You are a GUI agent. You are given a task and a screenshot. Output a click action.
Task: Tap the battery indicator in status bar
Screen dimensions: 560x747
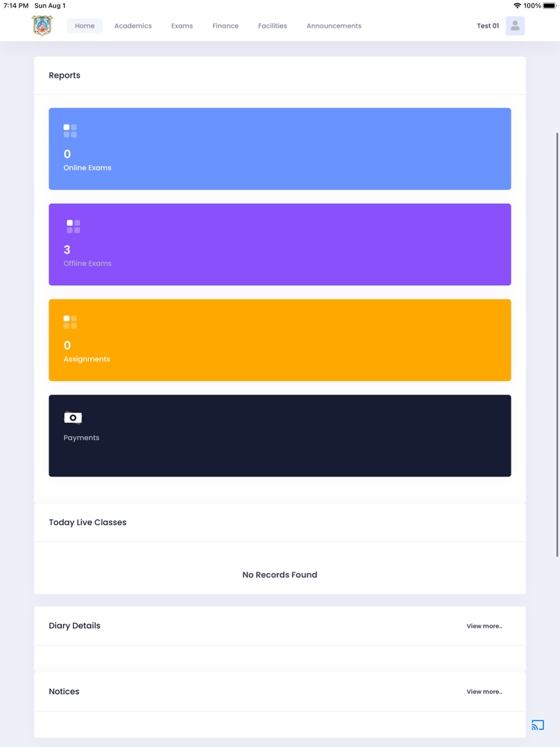pyautogui.click(x=549, y=6)
